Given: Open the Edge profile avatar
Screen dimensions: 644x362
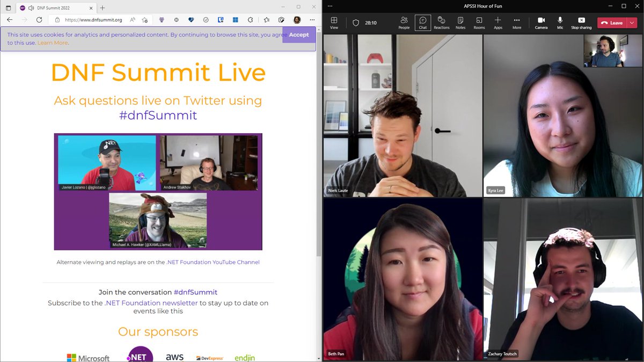Looking at the screenshot, I should coord(297,20).
